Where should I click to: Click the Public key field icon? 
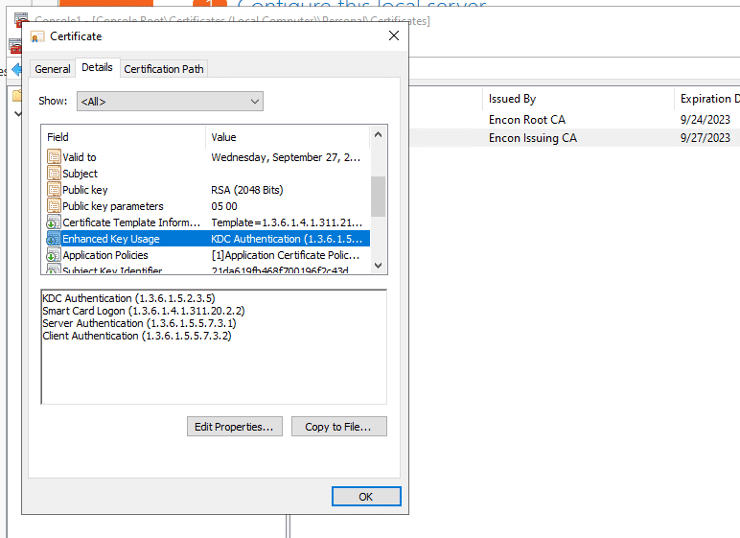pos(54,190)
